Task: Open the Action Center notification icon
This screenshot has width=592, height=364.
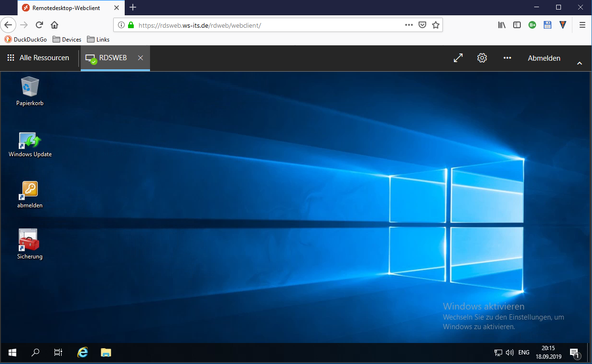Action: (575, 353)
